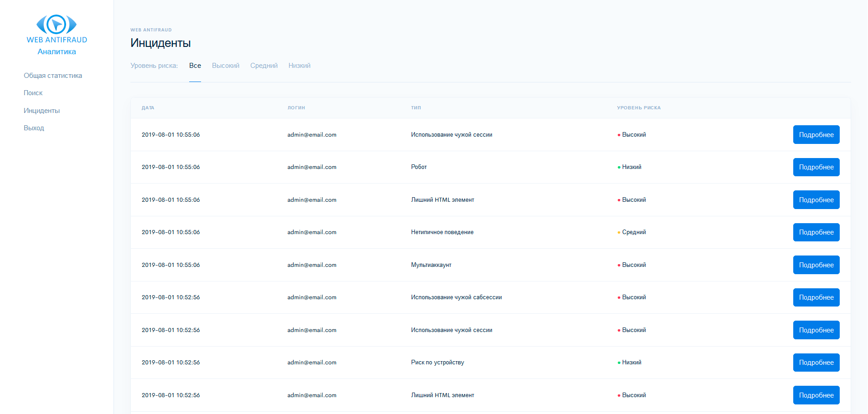Click the date in the Мультиаккаунт row
Image resolution: width=868 pixels, height=414 pixels.
(170, 265)
